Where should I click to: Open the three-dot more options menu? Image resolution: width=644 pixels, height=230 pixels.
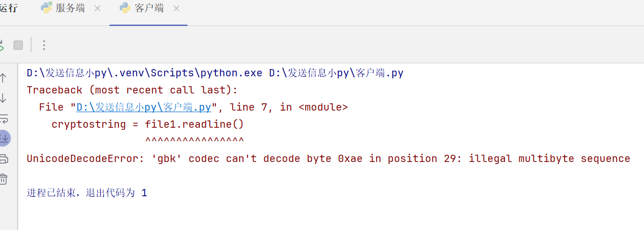pyautogui.click(x=44, y=45)
